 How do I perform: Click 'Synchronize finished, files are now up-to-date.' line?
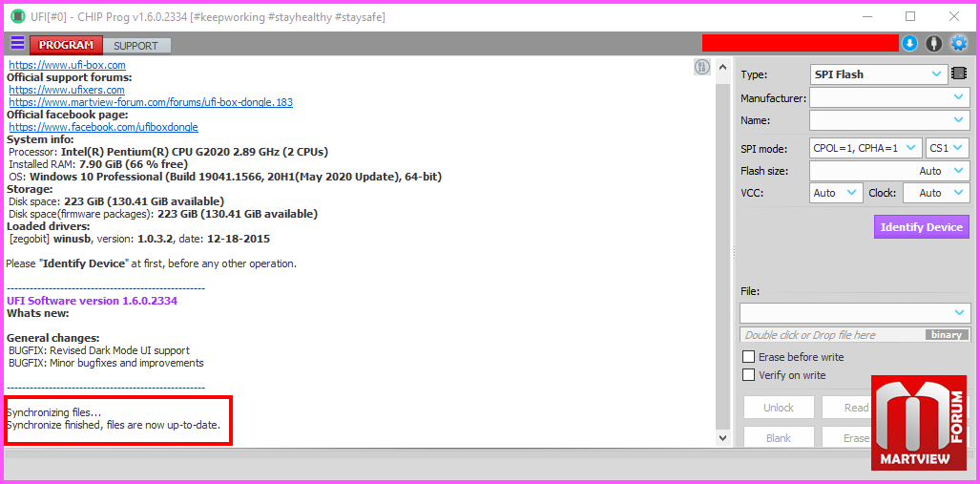114,425
